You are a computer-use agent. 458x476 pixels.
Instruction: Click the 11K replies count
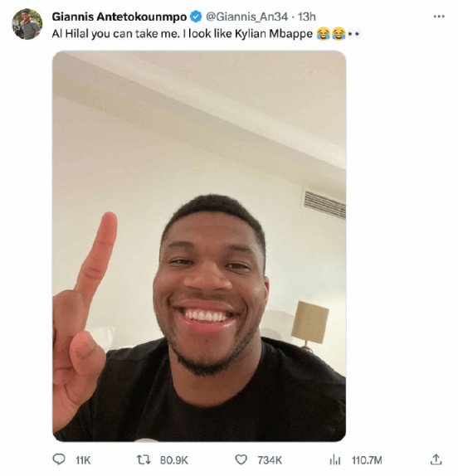(83, 460)
